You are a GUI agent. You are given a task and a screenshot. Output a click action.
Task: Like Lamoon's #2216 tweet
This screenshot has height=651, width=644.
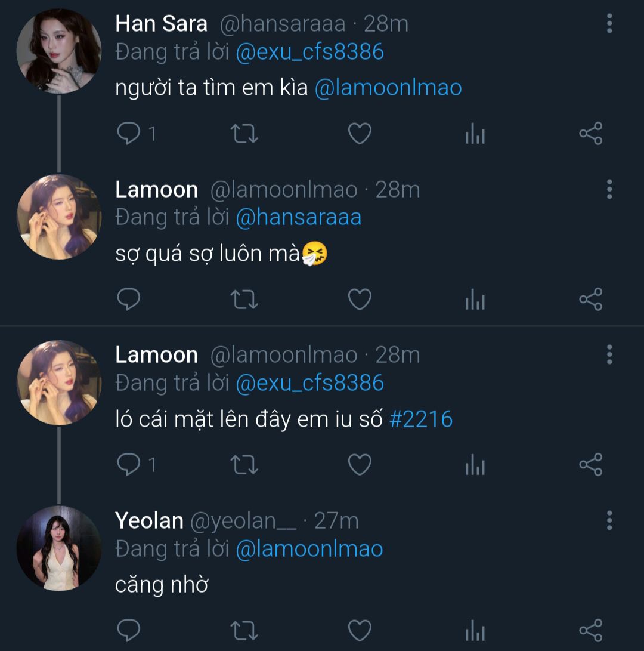tap(360, 465)
